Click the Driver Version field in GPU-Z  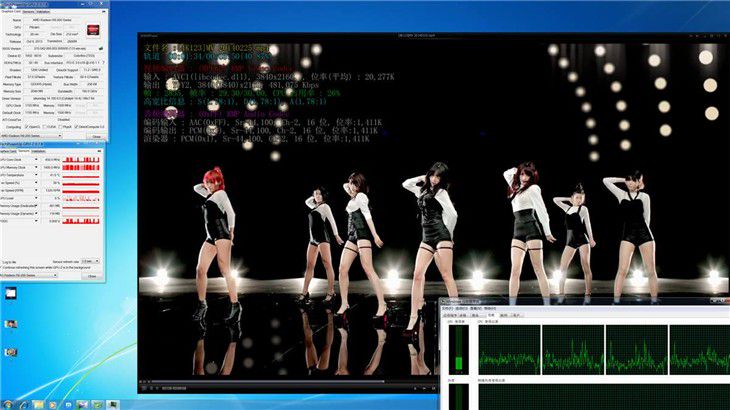[x=63, y=99]
